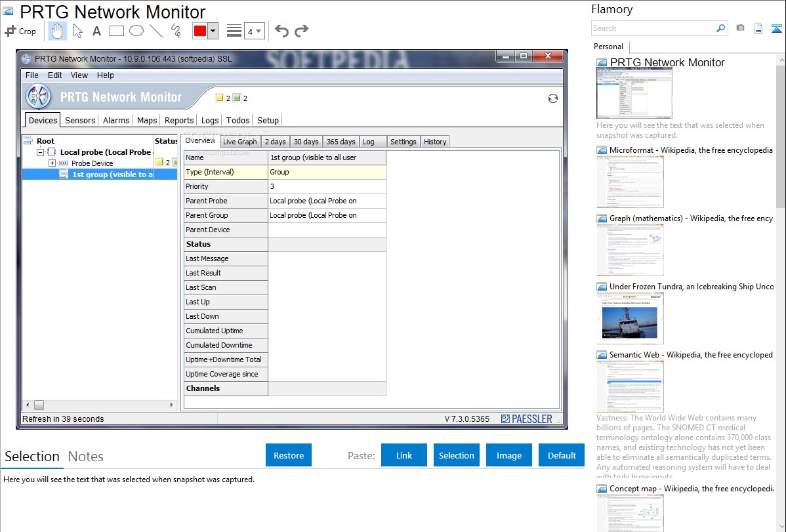Choose the arrow pointer tool
786x532 pixels.
pyautogui.click(x=77, y=31)
